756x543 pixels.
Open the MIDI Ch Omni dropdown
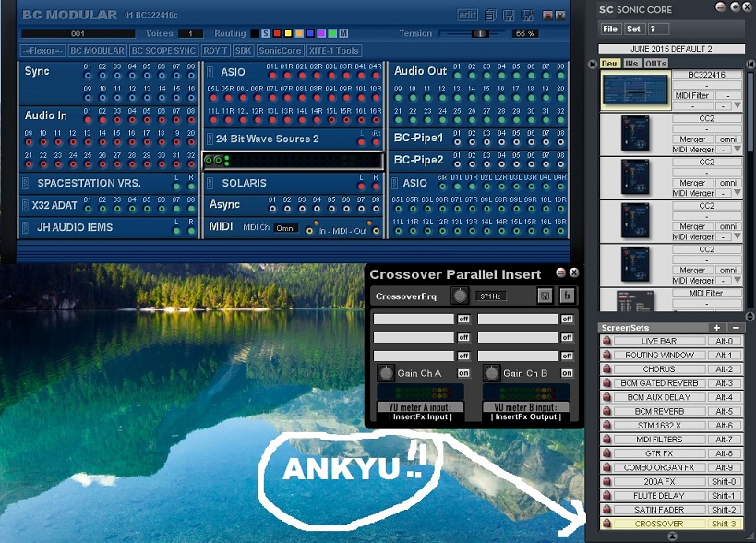(286, 228)
